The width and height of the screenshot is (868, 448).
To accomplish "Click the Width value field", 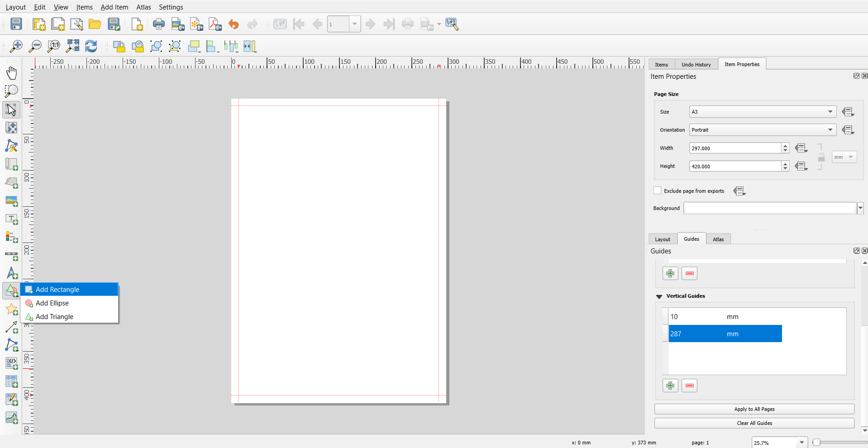I will click(735, 148).
